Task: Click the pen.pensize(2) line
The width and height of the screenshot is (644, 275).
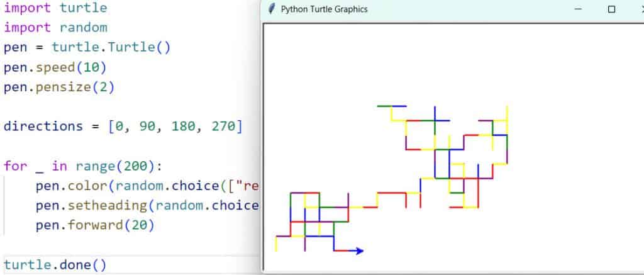Action: coord(59,87)
